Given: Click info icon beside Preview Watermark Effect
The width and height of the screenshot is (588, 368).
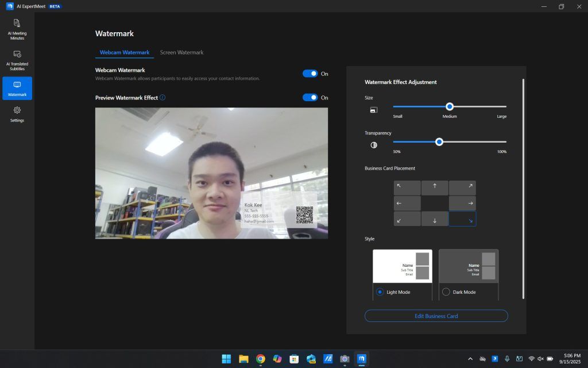Looking at the screenshot, I should click(x=163, y=97).
